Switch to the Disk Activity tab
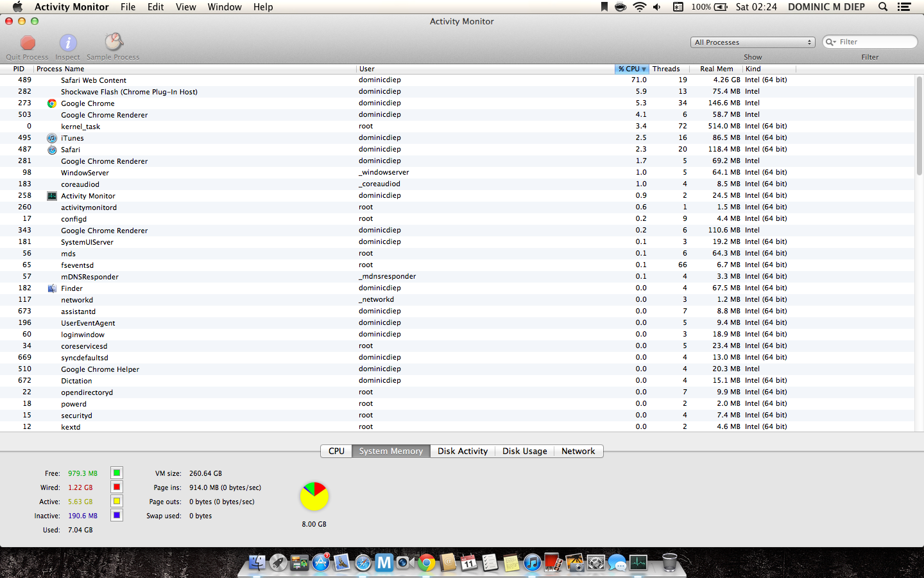The height and width of the screenshot is (578, 924). [x=463, y=451]
